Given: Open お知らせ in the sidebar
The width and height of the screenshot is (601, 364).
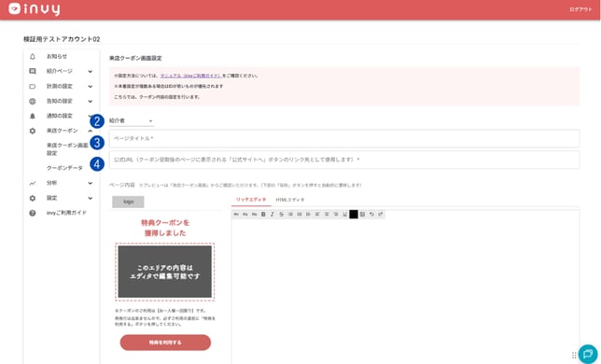Looking at the screenshot, I should click(x=57, y=56).
